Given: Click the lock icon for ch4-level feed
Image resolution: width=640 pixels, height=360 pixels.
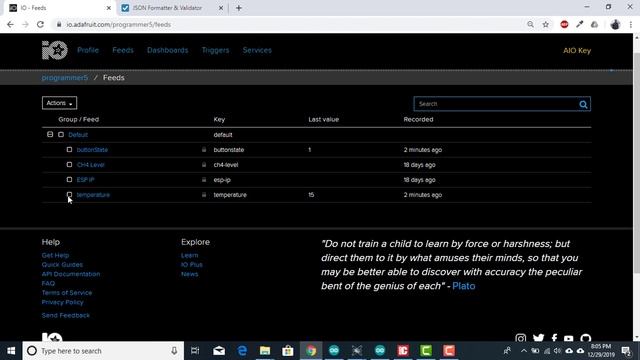Looking at the screenshot, I should click(x=204, y=164).
